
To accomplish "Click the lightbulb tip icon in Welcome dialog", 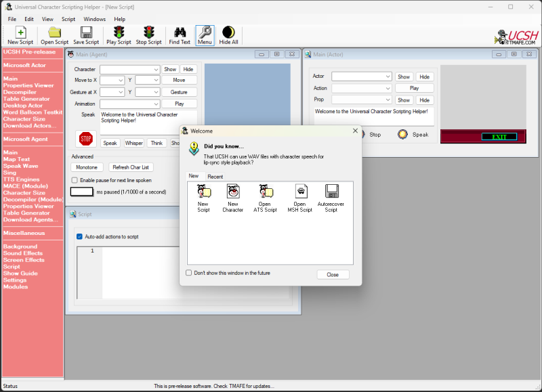I will tap(194, 148).
